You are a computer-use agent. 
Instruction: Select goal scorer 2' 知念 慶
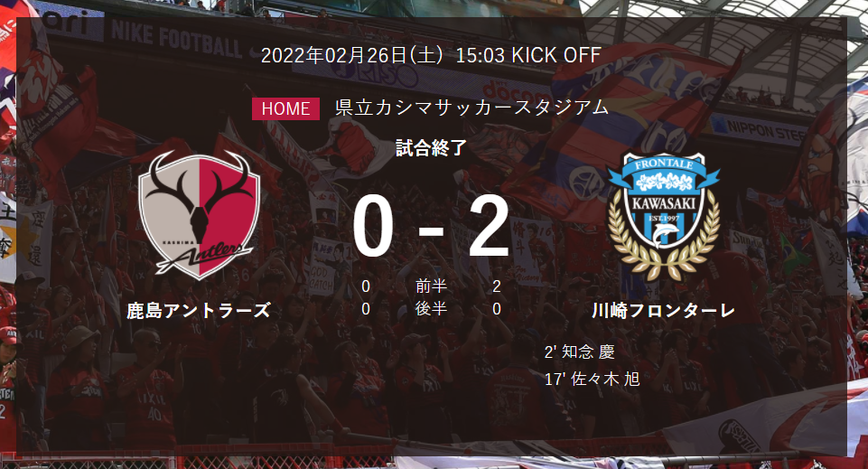580,352
